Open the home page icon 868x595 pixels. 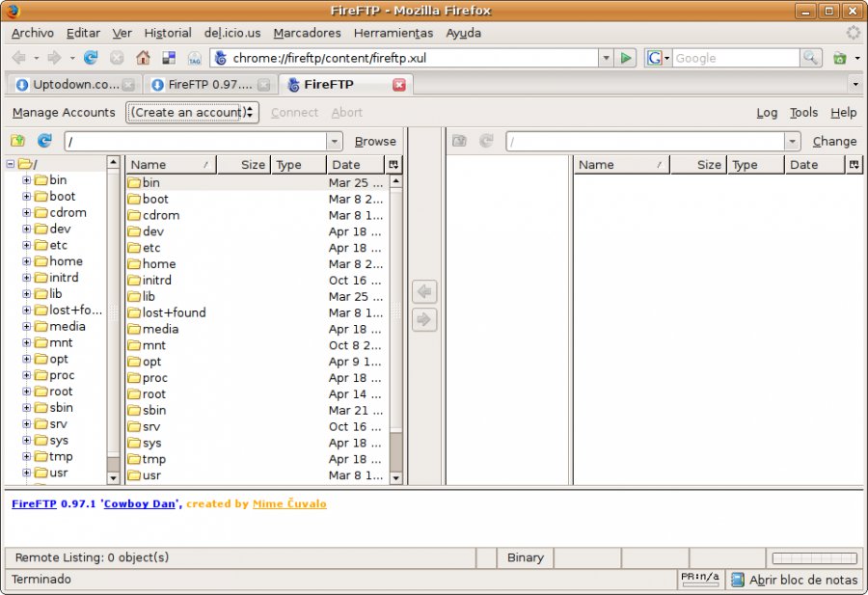pyautogui.click(x=143, y=58)
